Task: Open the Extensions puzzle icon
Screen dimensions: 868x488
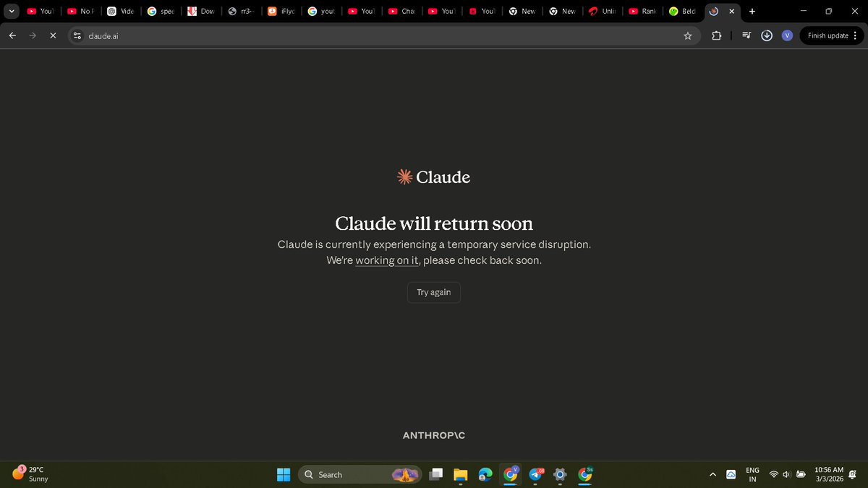Action: point(716,35)
